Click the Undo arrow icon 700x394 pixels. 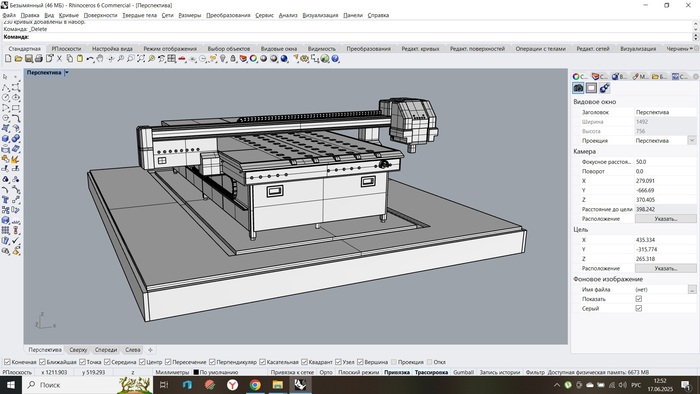click(90, 58)
